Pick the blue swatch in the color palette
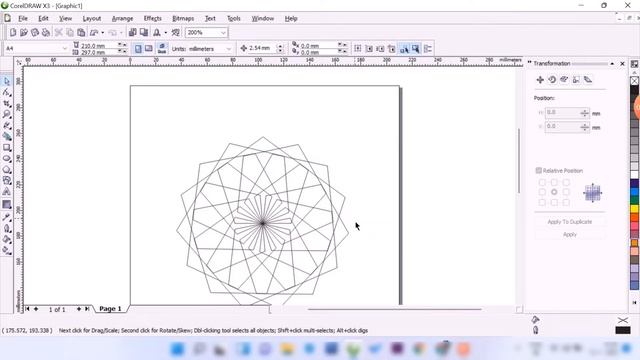Viewport: 640px width, 360px height. 634,191
